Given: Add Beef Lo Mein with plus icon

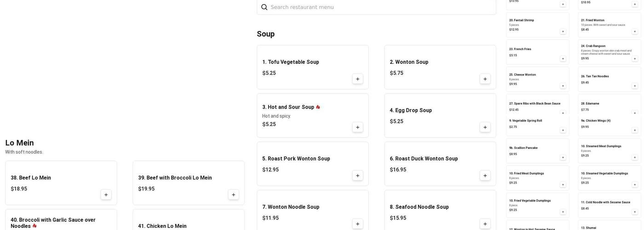Looking at the screenshot, I should [106, 195].
